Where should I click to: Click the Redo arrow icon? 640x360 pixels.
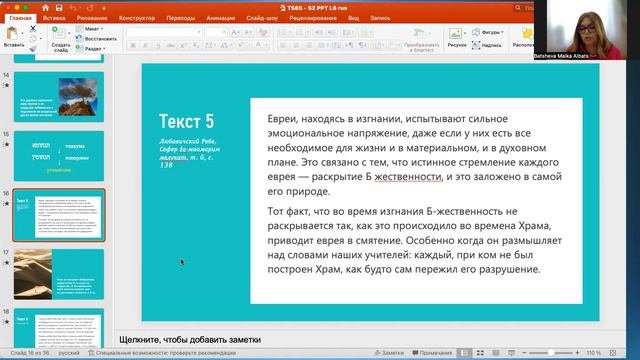[90, 8]
